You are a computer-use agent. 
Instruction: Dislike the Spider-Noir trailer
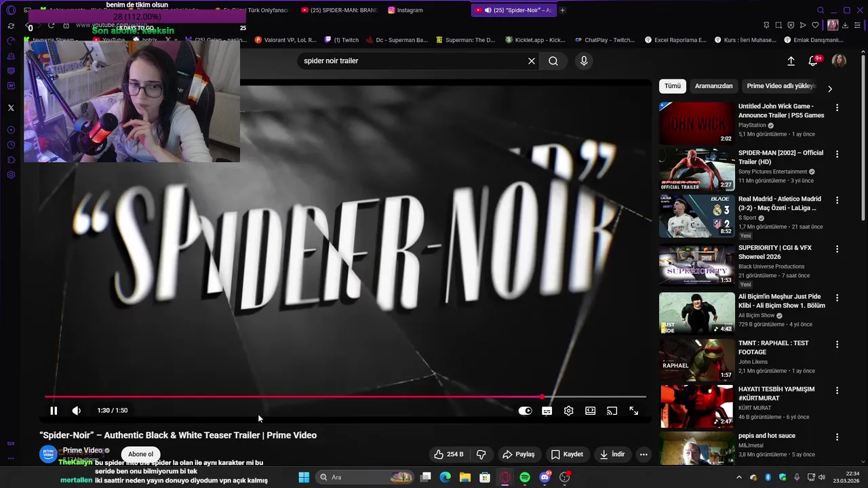click(481, 454)
